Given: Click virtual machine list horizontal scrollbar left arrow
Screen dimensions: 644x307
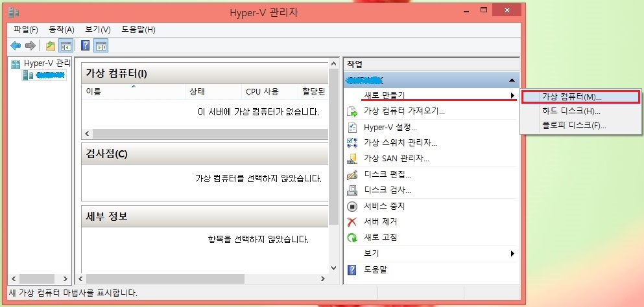Looking at the screenshot, I should tap(87, 134).
